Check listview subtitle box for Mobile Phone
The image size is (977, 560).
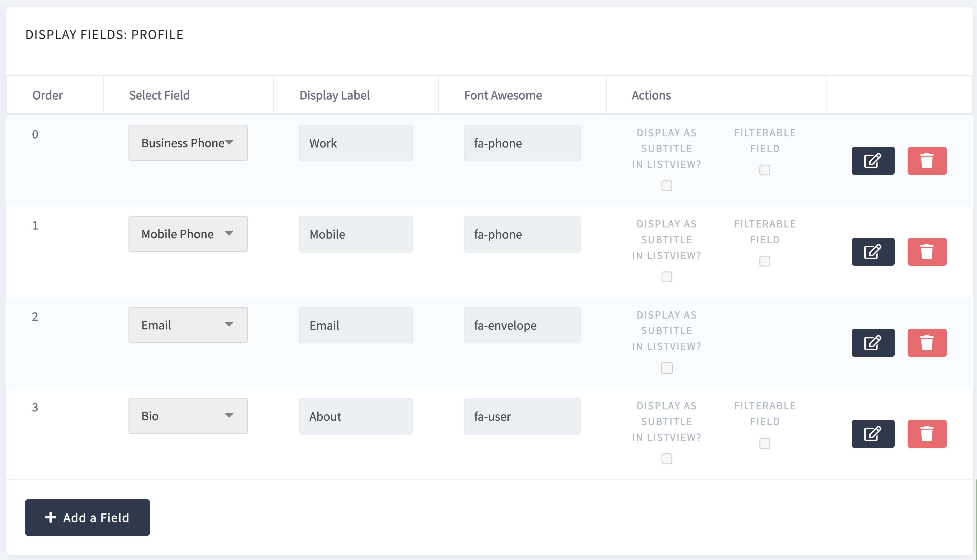[667, 277]
